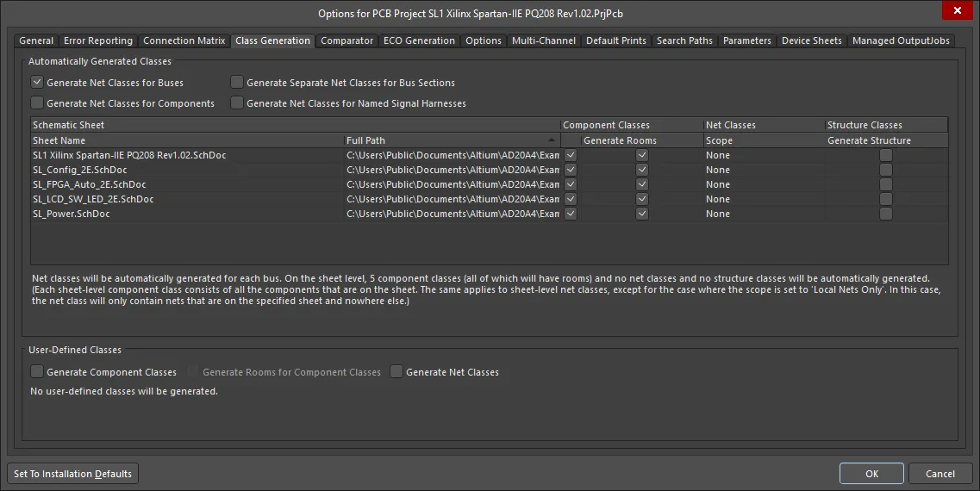Toggle Generate Rooms for SL_Config_2E.SchDoc

click(x=642, y=170)
